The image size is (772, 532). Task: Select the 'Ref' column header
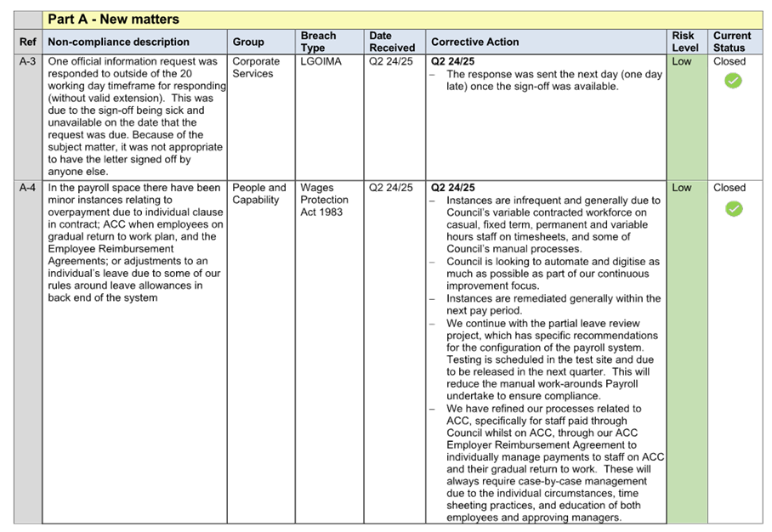point(28,42)
